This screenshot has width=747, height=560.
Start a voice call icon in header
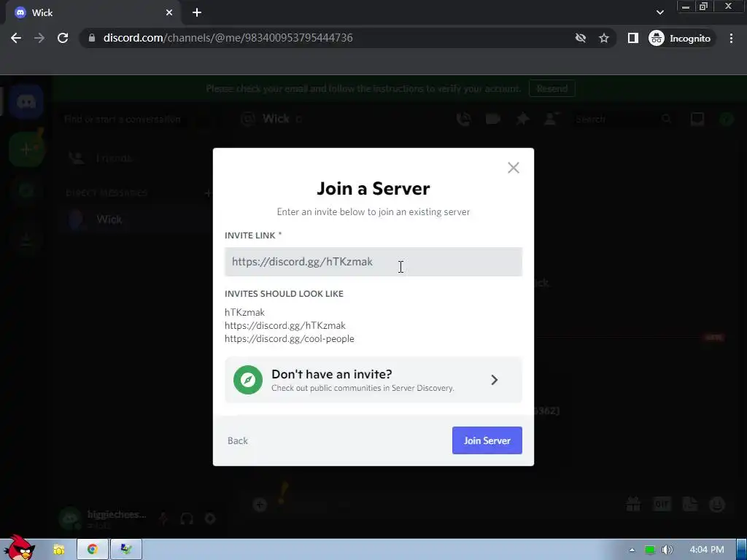pyautogui.click(x=463, y=119)
